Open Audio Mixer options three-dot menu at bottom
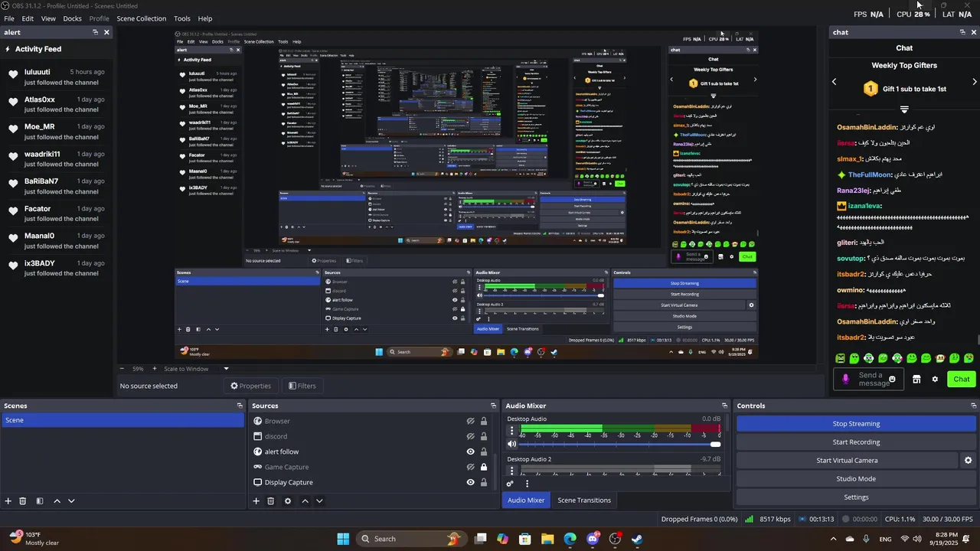The height and width of the screenshot is (551, 980). pos(527,484)
